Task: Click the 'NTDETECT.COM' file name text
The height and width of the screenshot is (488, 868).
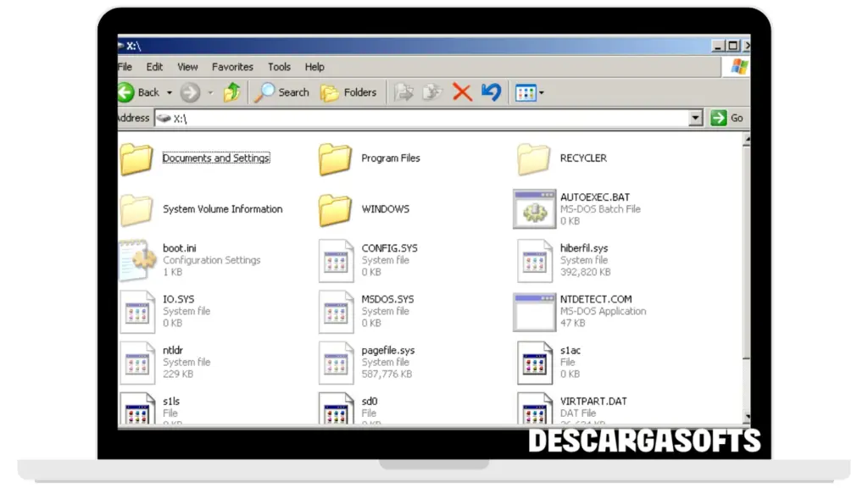Action: tap(596, 299)
